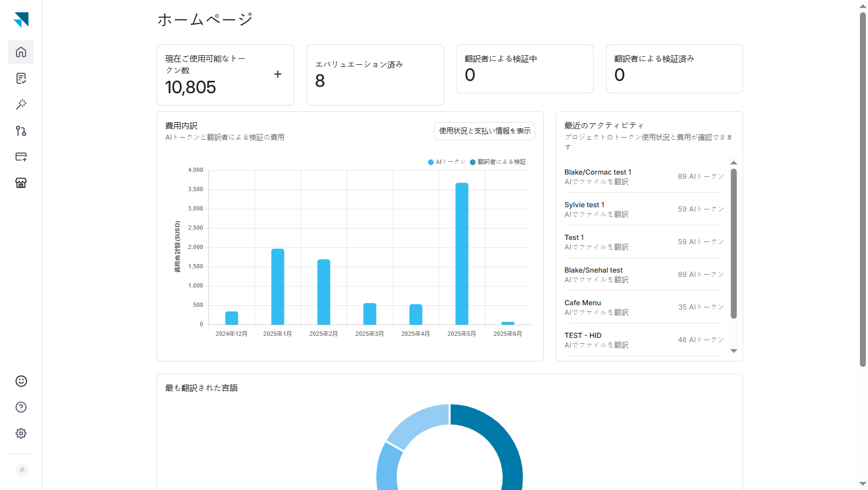This screenshot has height=490, width=868.
Task: Click the 翻訳者による検証中 card title
Action: (501, 59)
